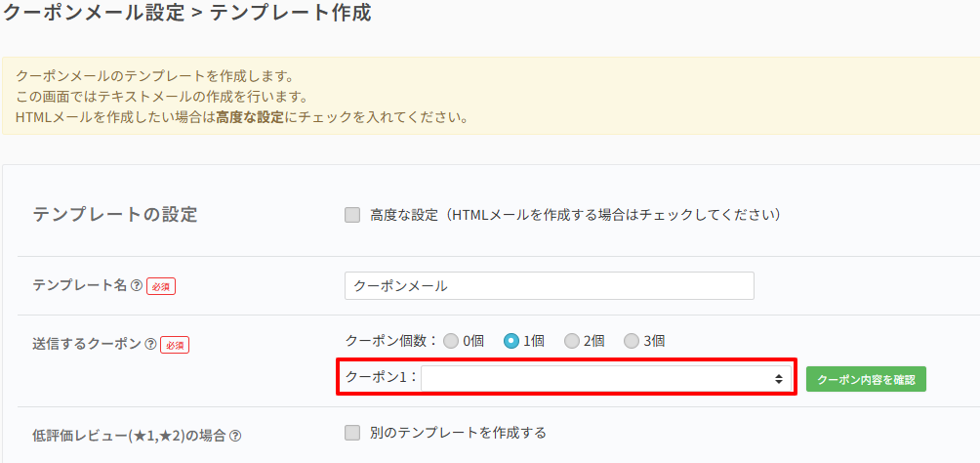Open the クーポン1 dropdown list
The width and height of the screenshot is (980, 463).
[x=606, y=378]
